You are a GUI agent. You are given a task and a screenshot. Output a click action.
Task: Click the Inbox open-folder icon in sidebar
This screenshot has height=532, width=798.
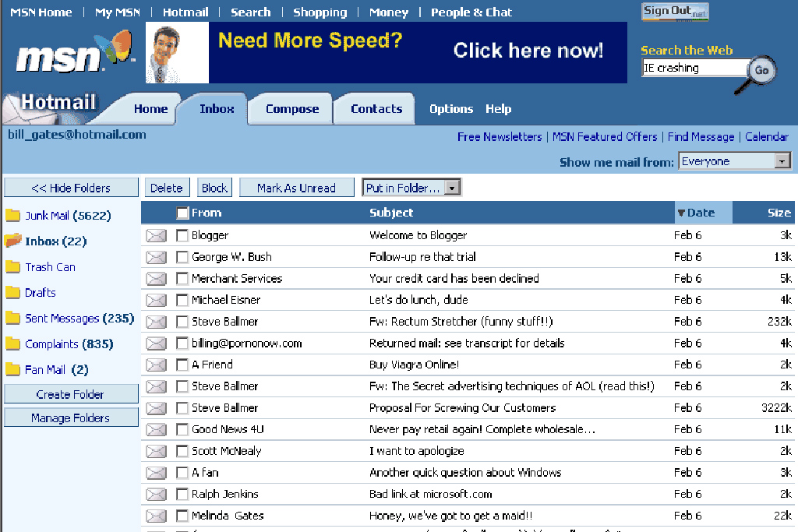(x=12, y=241)
